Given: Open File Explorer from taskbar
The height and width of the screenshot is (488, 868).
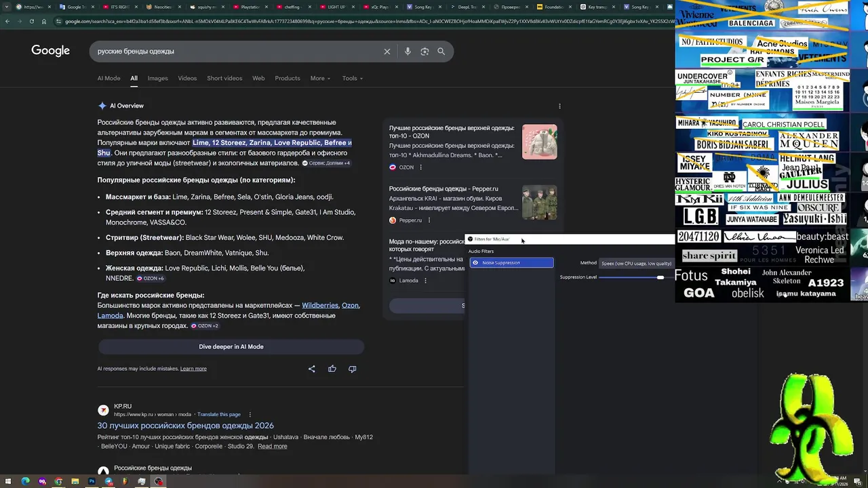Looking at the screenshot, I should pyautogui.click(x=75, y=481).
